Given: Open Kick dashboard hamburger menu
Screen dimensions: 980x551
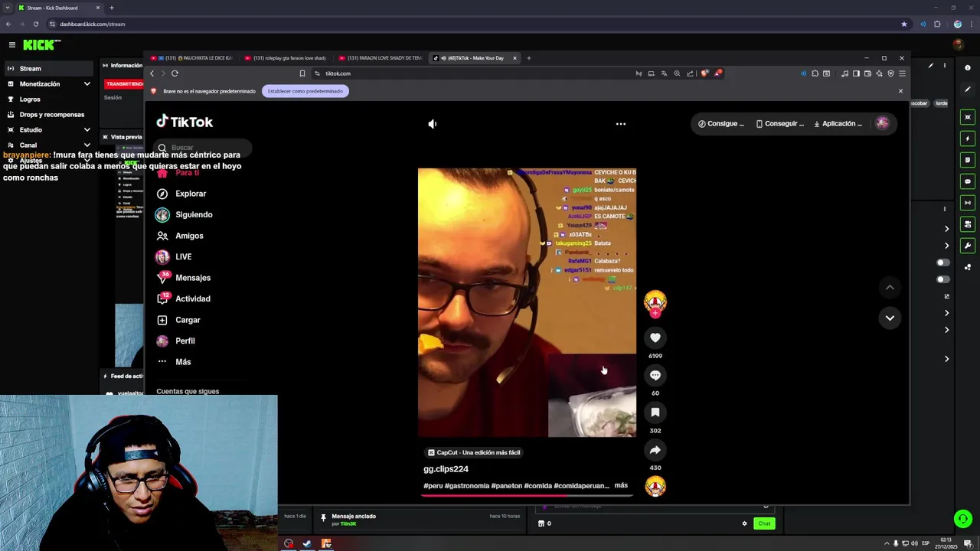Looking at the screenshot, I should pyautogui.click(x=12, y=45).
